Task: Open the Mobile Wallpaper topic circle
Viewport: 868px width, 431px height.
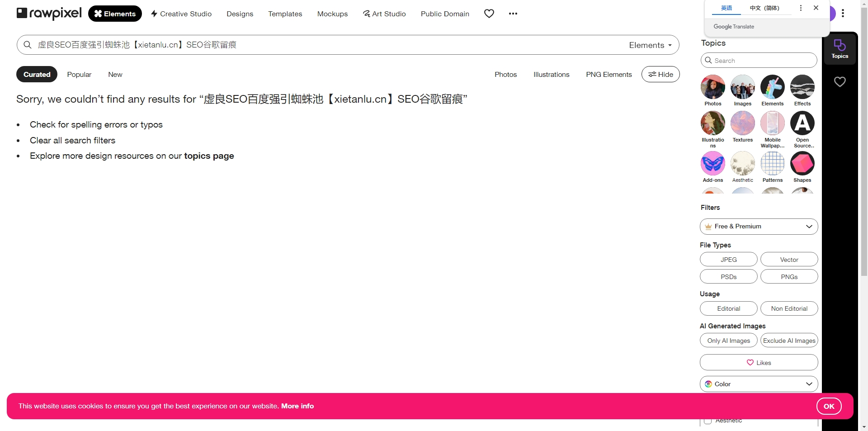Action: 773,123
